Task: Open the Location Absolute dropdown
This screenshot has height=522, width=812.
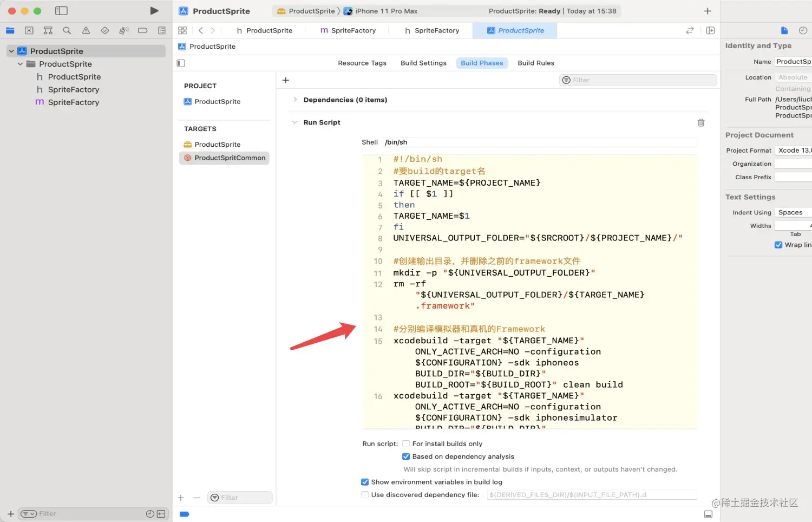Action: pyautogui.click(x=793, y=77)
